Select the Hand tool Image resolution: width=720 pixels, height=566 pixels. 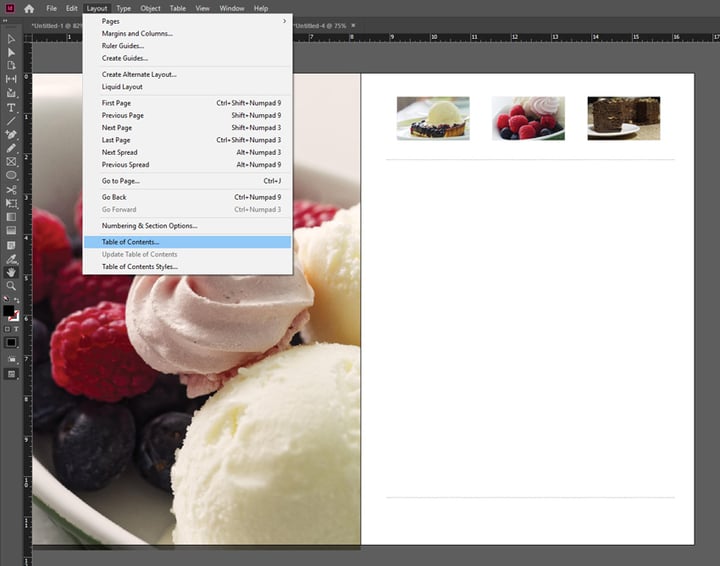11,272
